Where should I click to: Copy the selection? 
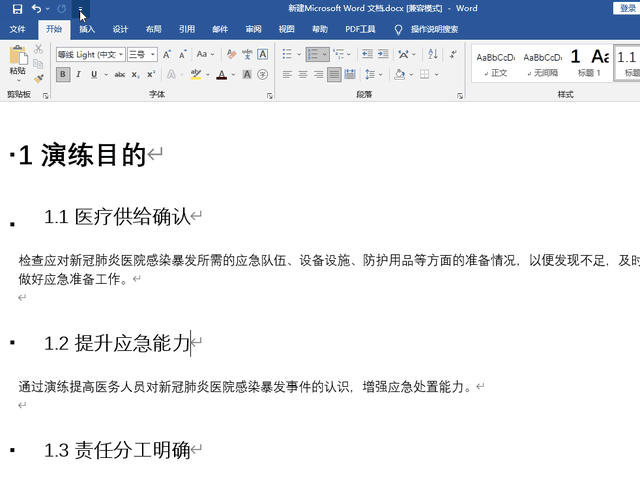click(x=38, y=64)
